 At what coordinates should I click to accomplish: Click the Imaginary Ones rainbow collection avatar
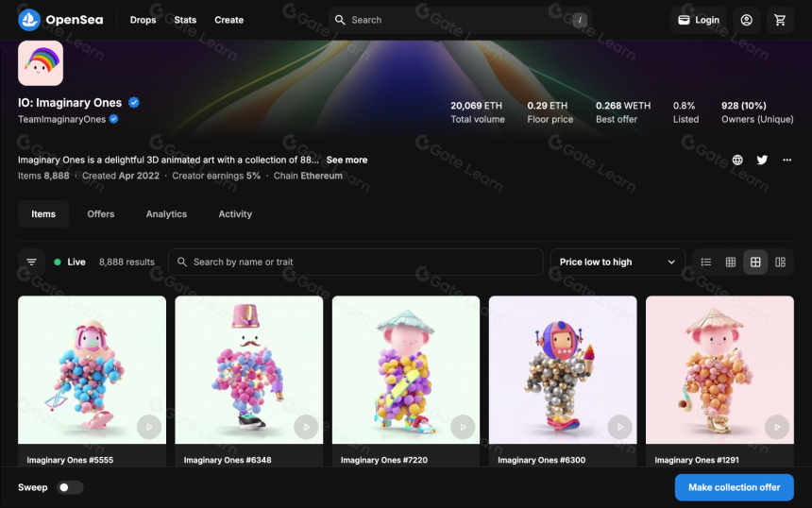pyautogui.click(x=41, y=62)
